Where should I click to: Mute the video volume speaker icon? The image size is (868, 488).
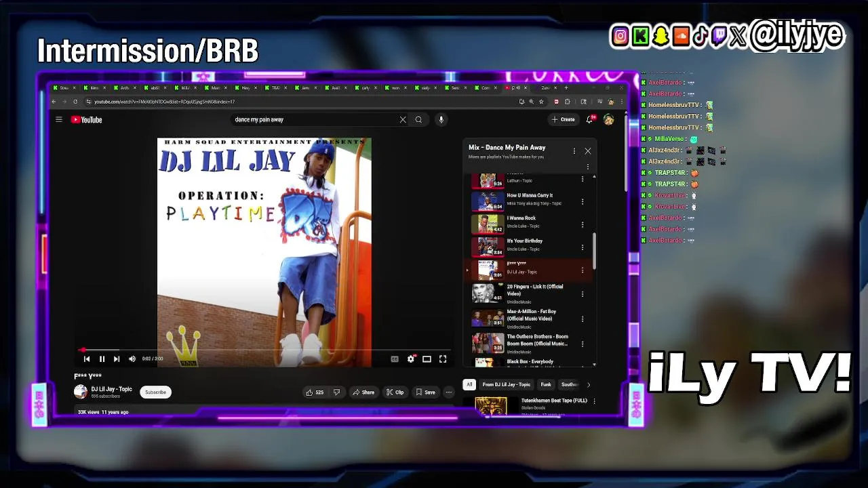click(132, 359)
